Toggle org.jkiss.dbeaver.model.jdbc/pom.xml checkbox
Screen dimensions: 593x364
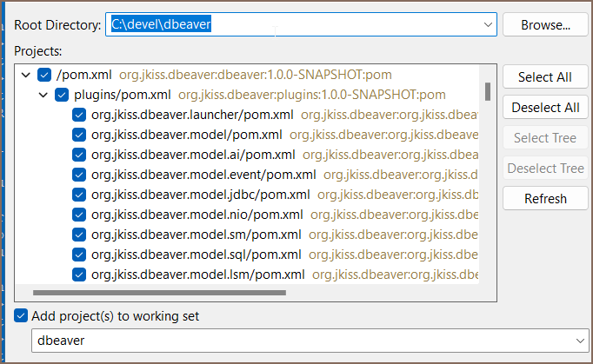(79, 195)
